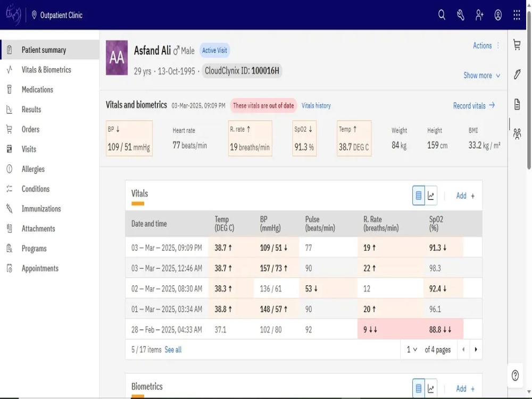This screenshot has height=399, width=532.
Task: Open Results in sidebar
Action: point(50,110)
